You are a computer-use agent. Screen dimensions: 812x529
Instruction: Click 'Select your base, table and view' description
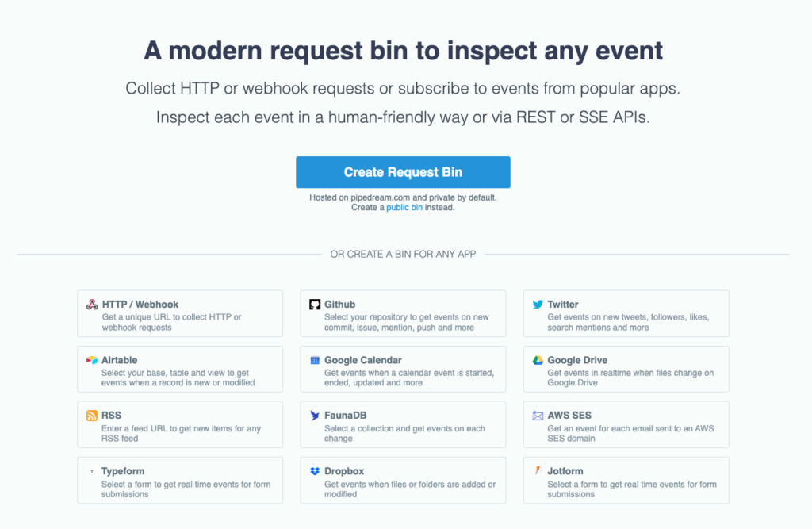(x=178, y=378)
